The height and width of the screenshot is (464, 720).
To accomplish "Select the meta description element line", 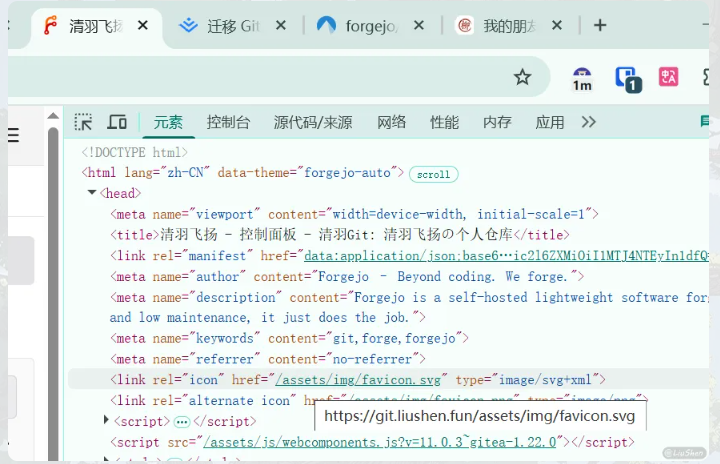I will point(409,307).
